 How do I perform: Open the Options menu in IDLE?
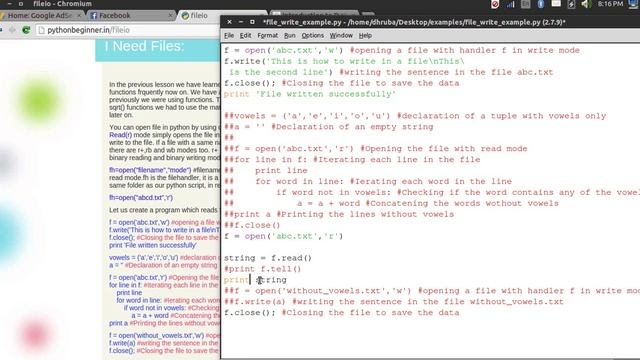click(x=313, y=36)
